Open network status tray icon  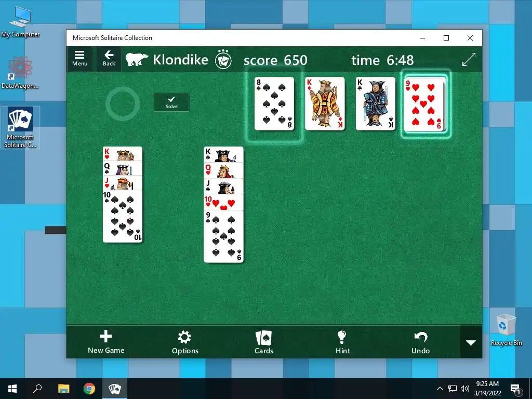coord(453,389)
